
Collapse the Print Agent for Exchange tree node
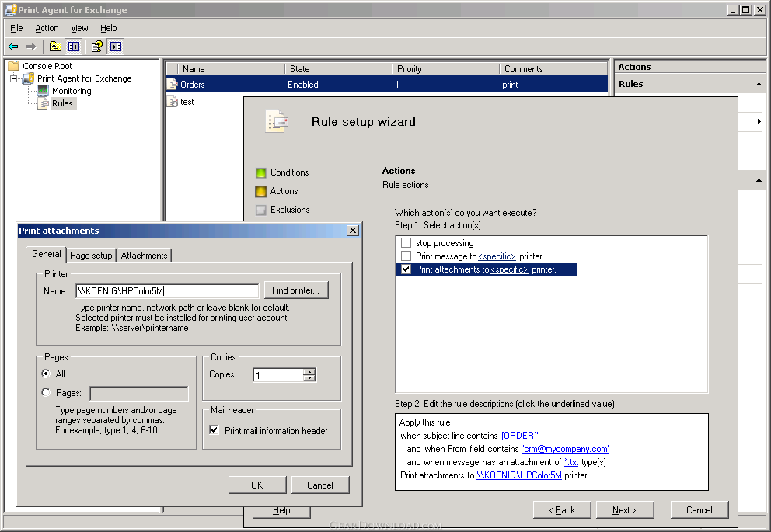pos(13,78)
